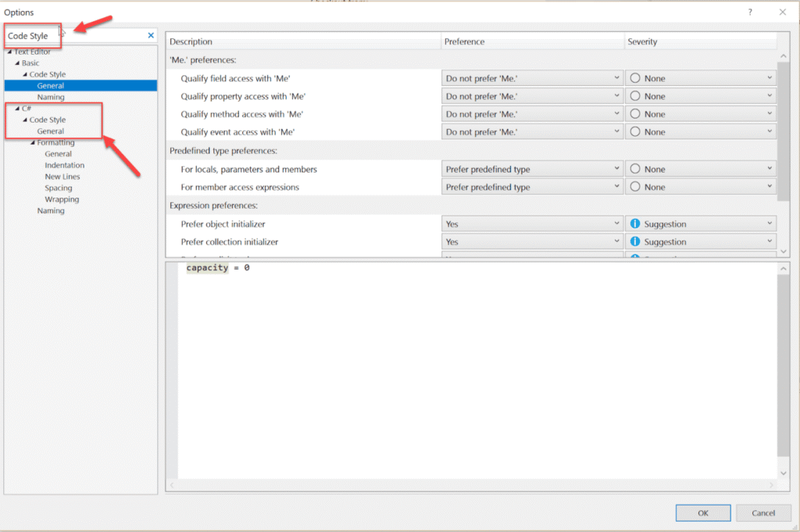
Task: Click inside the Code Style search field
Action: pos(78,35)
